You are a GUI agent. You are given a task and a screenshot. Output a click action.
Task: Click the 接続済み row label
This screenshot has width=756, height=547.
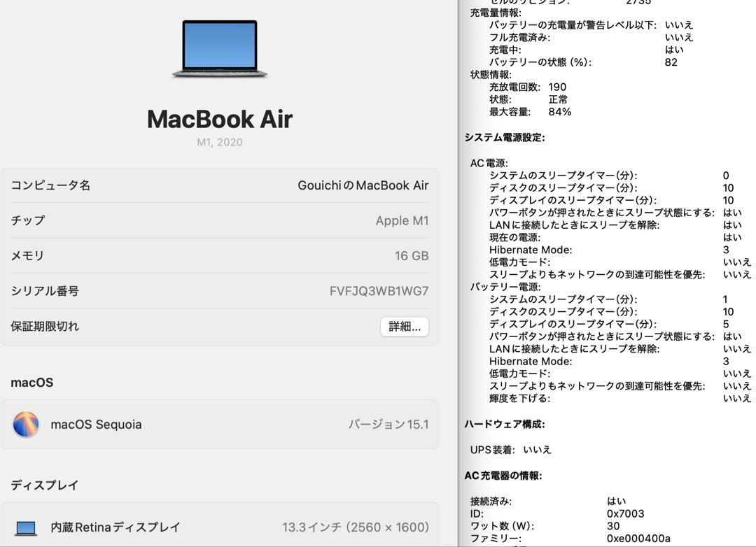pyautogui.click(x=491, y=502)
